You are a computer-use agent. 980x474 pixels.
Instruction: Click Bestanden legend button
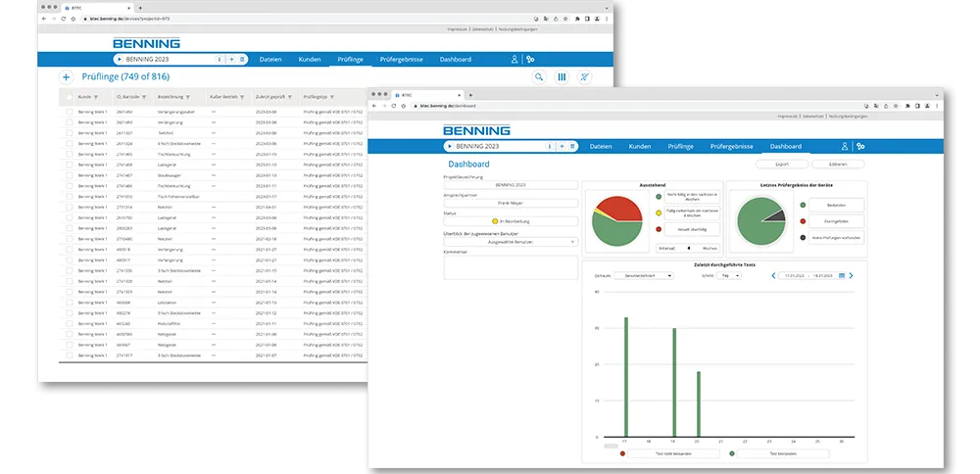point(836,205)
